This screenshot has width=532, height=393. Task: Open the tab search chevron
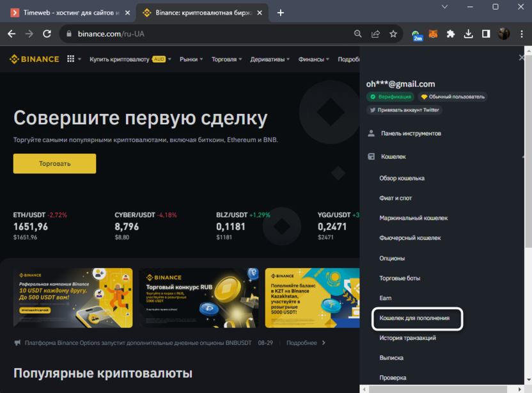tap(445, 6)
